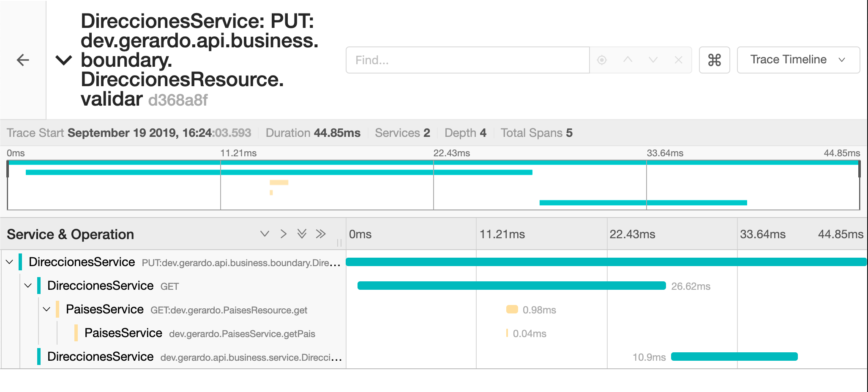Click the expand one level chevron icon
Viewport: 868px width, 392px height.
pos(265,234)
